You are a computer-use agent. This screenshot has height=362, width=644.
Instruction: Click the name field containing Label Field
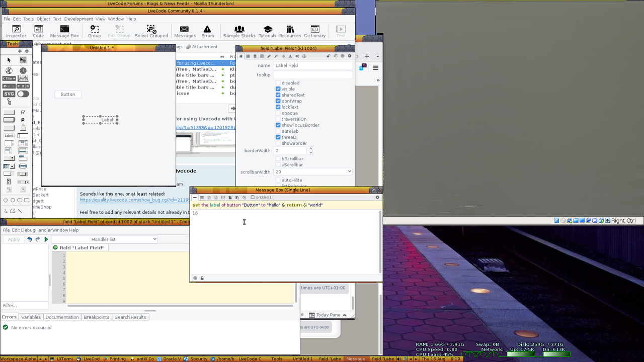[313, 65]
